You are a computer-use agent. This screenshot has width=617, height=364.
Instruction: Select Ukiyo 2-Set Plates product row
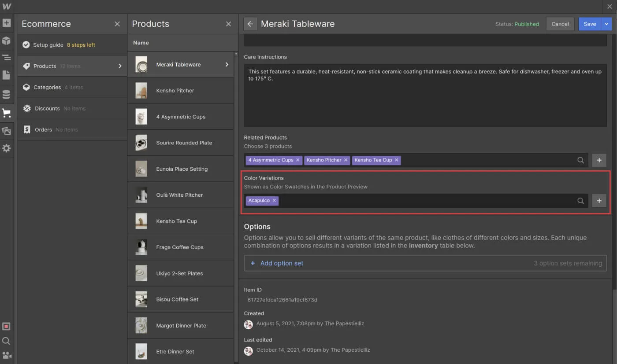click(181, 273)
